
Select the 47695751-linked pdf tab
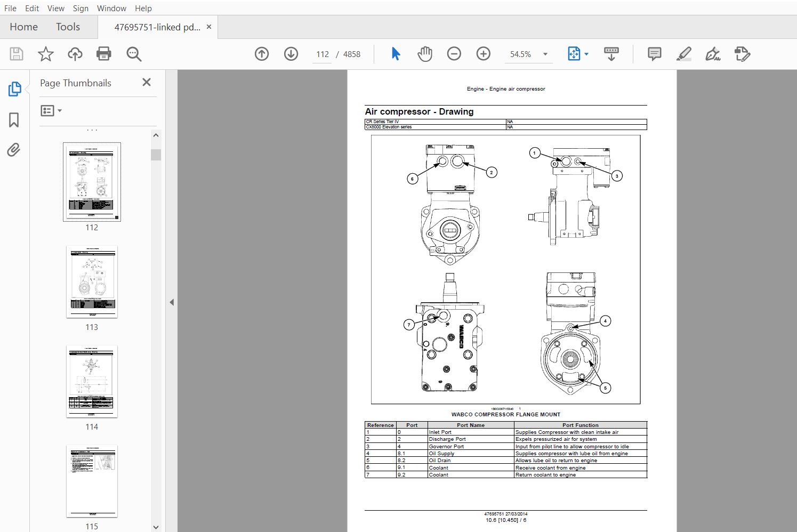157,27
